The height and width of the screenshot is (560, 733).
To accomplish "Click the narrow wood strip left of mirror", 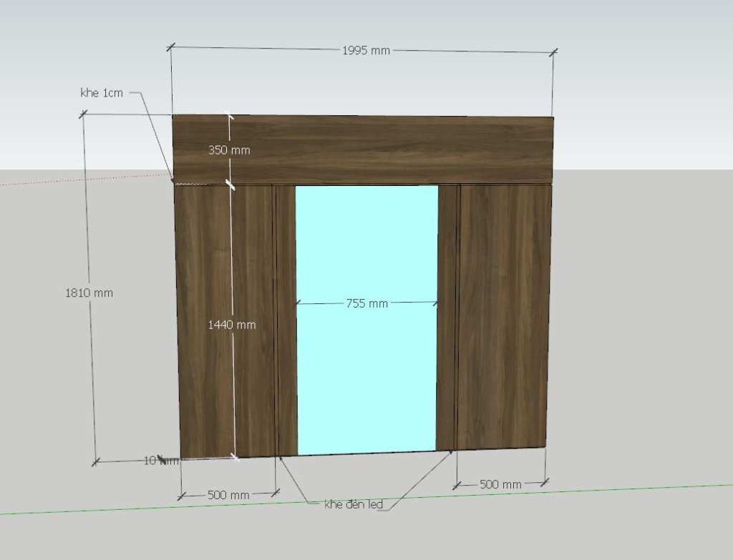I will (286, 320).
